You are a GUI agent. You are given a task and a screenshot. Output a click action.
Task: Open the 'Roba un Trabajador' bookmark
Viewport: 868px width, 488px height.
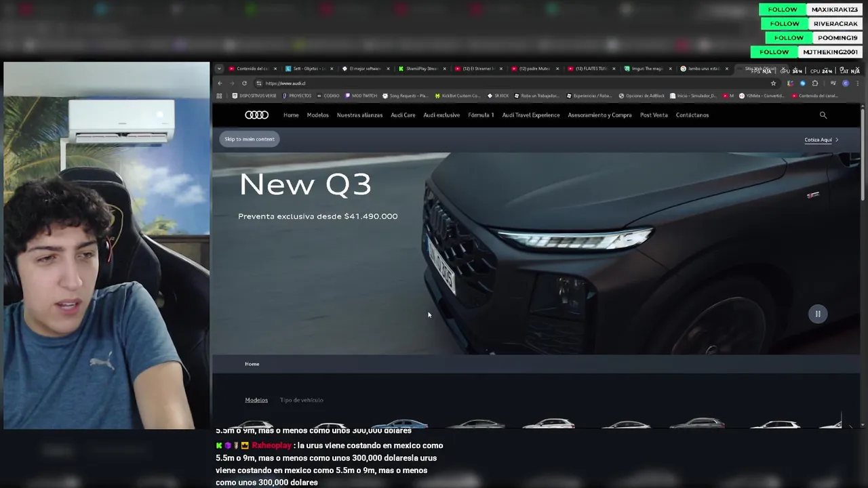pyautogui.click(x=537, y=96)
